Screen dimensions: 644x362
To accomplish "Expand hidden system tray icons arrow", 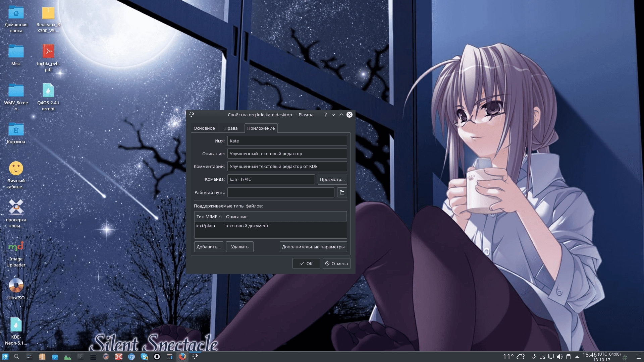I will click(x=577, y=357).
